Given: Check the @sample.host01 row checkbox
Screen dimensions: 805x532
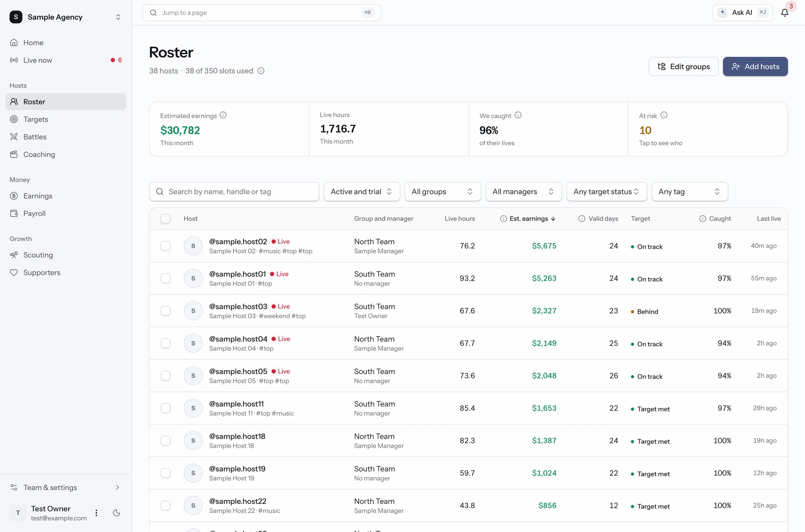Looking at the screenshot, I should [166, 278].
